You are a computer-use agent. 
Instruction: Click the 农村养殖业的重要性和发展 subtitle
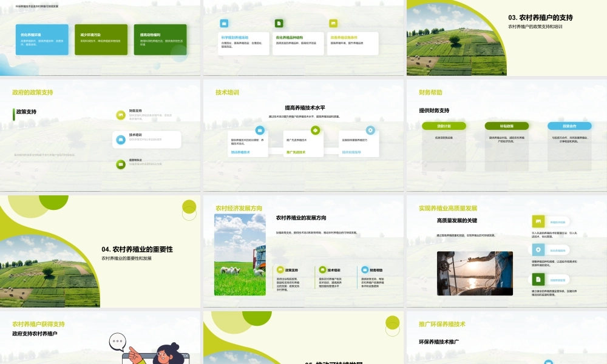click(x=127, y=258)
